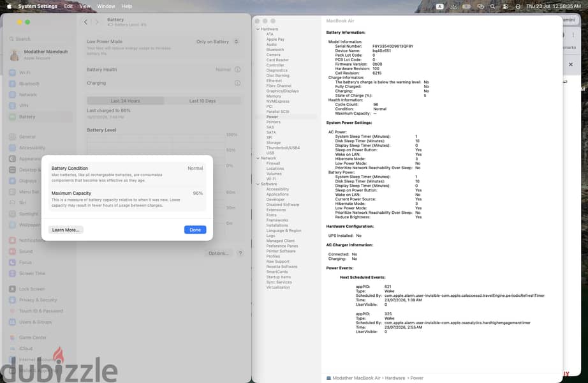Click Hardware in the bottom path bar

coord(395,378)
